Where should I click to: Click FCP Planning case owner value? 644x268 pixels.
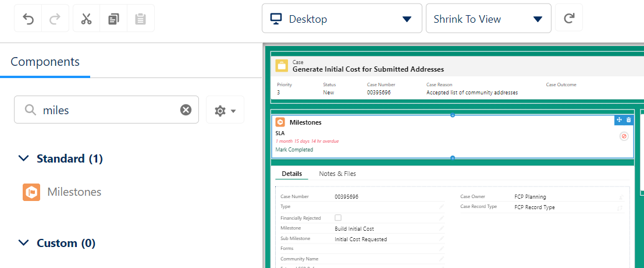[530, 197]
